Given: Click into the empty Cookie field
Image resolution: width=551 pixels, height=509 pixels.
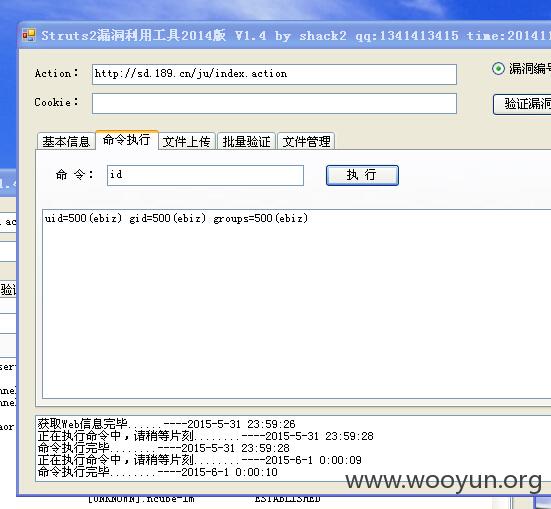Looking at the screenshot, I should pyautogui.click(x=274, y=103).
